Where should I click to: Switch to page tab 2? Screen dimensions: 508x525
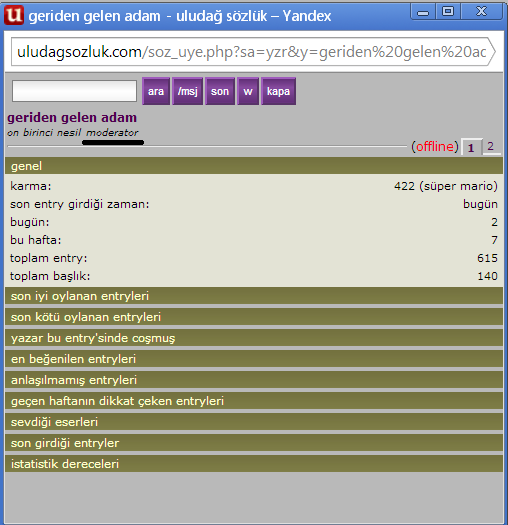click(491, 146)
